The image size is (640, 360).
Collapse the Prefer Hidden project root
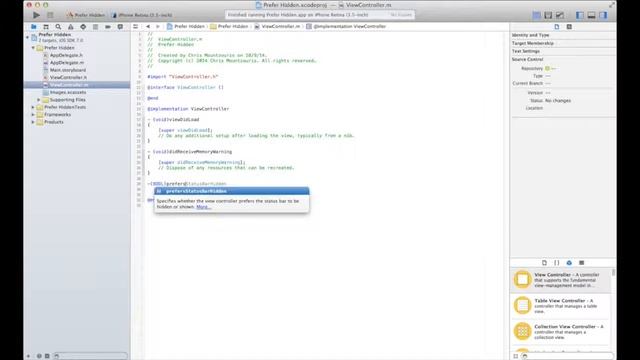tap(27, 37)
